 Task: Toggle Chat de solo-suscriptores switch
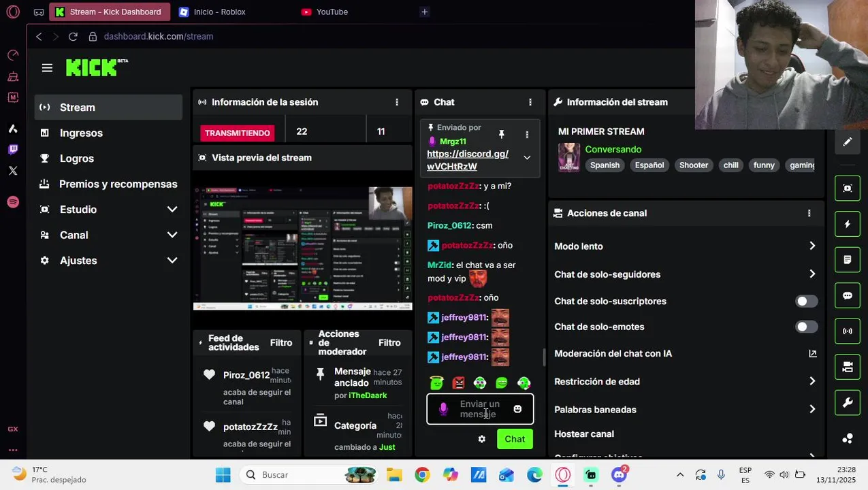tap(806, 301)
